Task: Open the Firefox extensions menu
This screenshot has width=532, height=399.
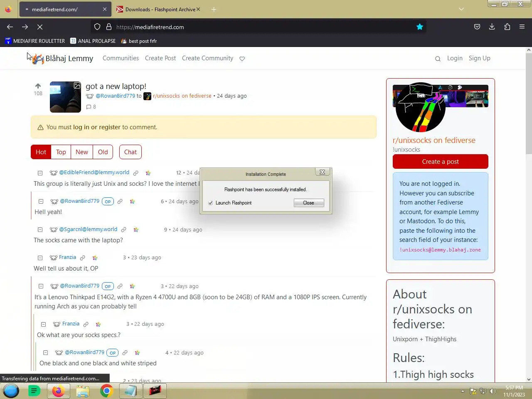Action: [x=507, y=27]
